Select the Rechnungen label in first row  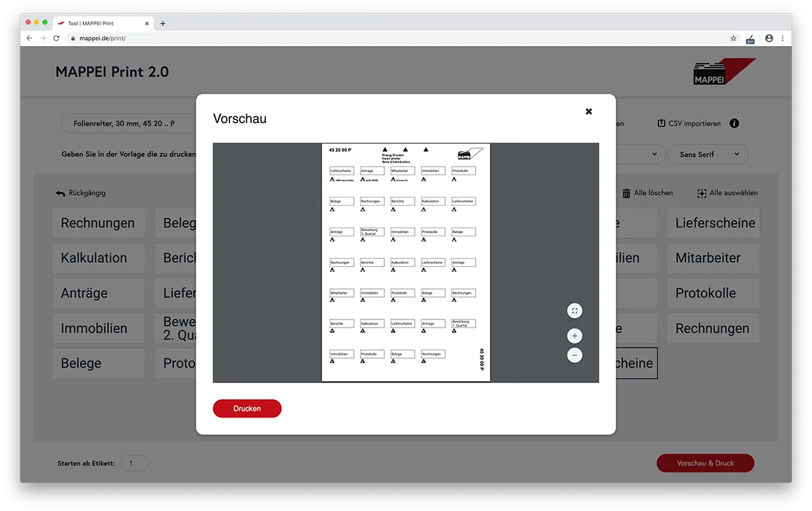tap(98, 223)
